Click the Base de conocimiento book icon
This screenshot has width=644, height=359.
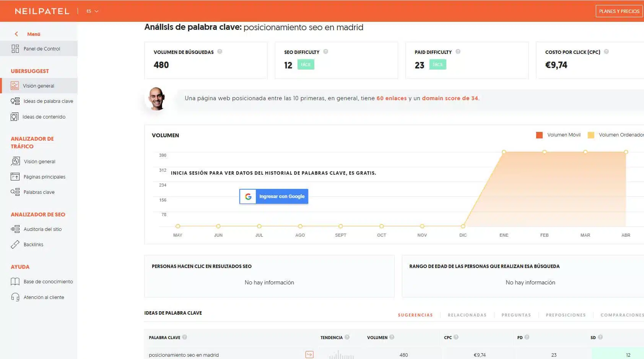(15, 281)
